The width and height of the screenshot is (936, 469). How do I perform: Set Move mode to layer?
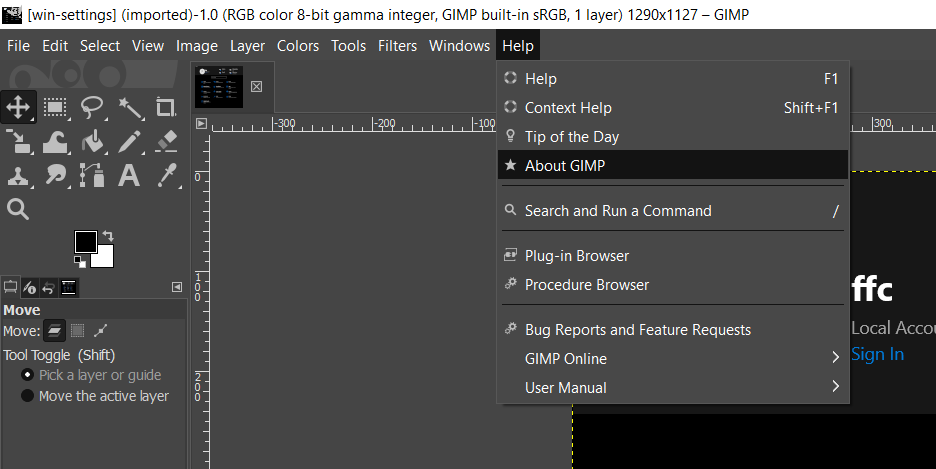[x=54, y=331]
